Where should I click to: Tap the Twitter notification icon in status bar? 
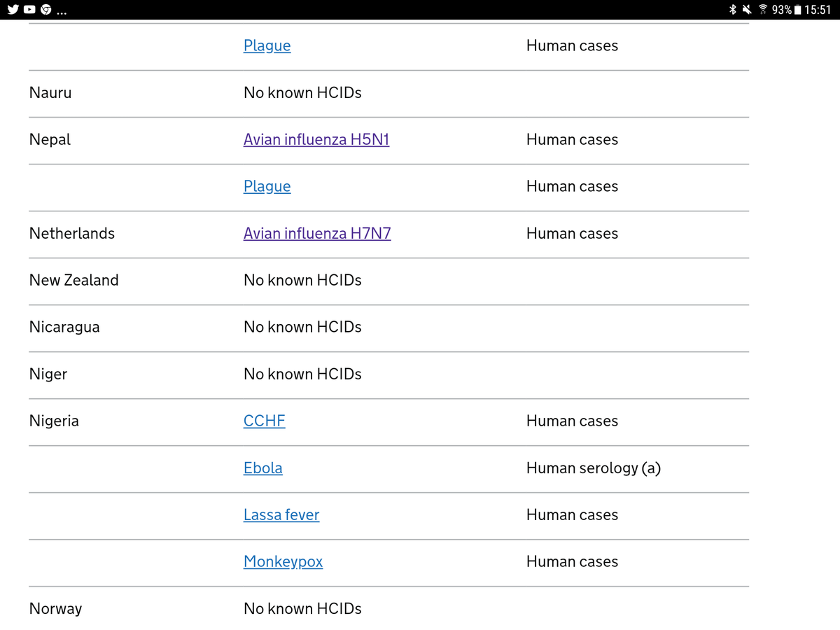(x=13, y=10)
